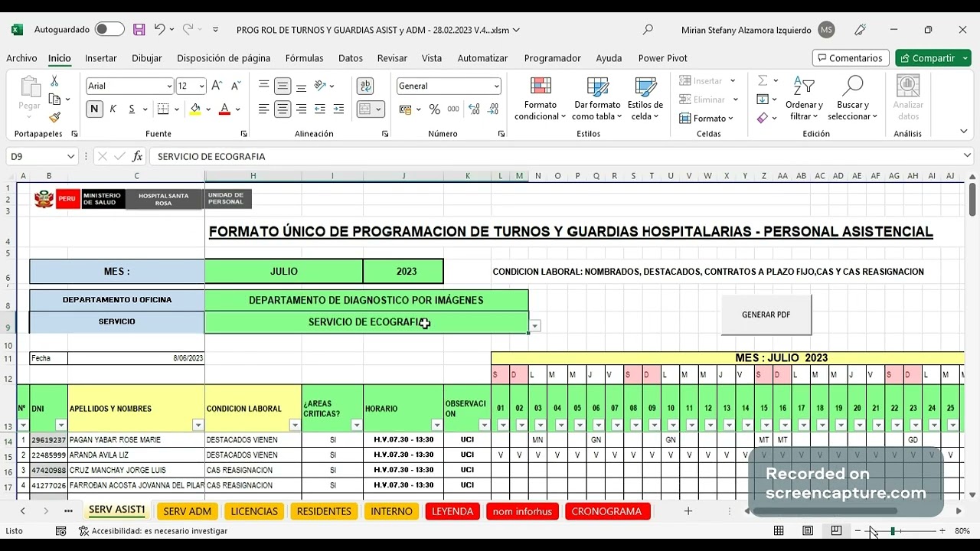
Task: Open the Formato cells dropdown
Action: click(707, 118)
